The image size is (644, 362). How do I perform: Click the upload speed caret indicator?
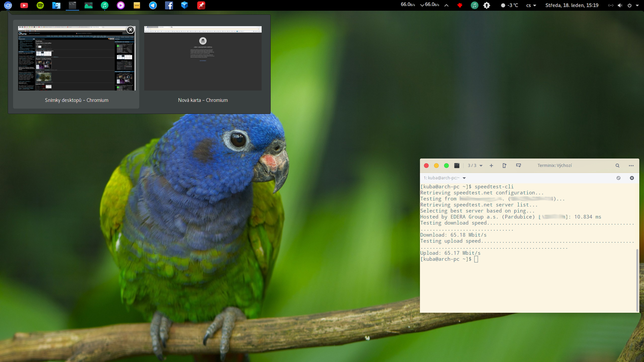(446, 5)
